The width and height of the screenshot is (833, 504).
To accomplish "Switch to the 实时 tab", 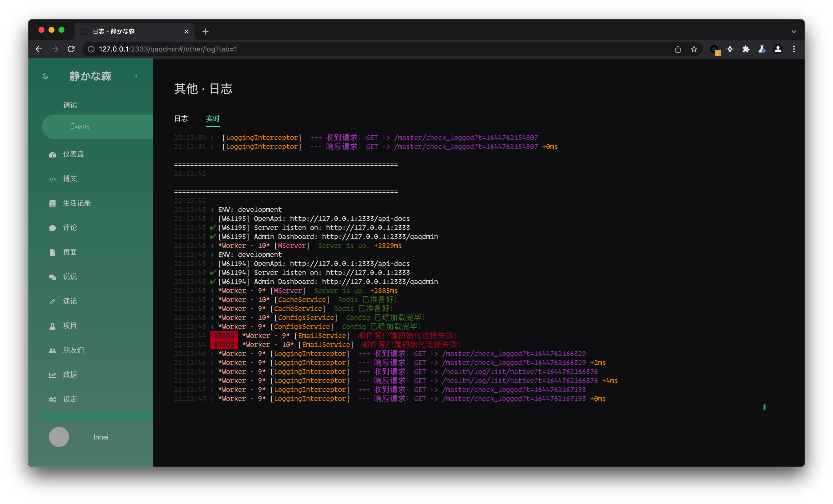I will pyautogui.click(x=213, y=119).
